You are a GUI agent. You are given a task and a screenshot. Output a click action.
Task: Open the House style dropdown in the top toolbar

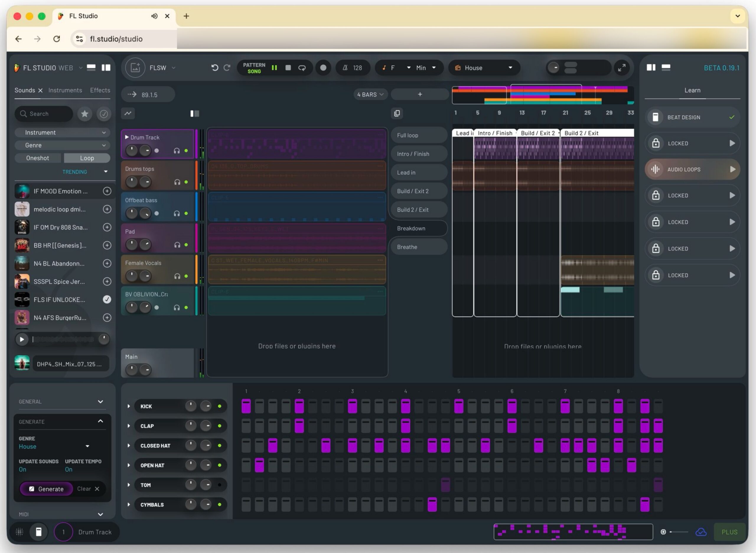tap(484, 68)
